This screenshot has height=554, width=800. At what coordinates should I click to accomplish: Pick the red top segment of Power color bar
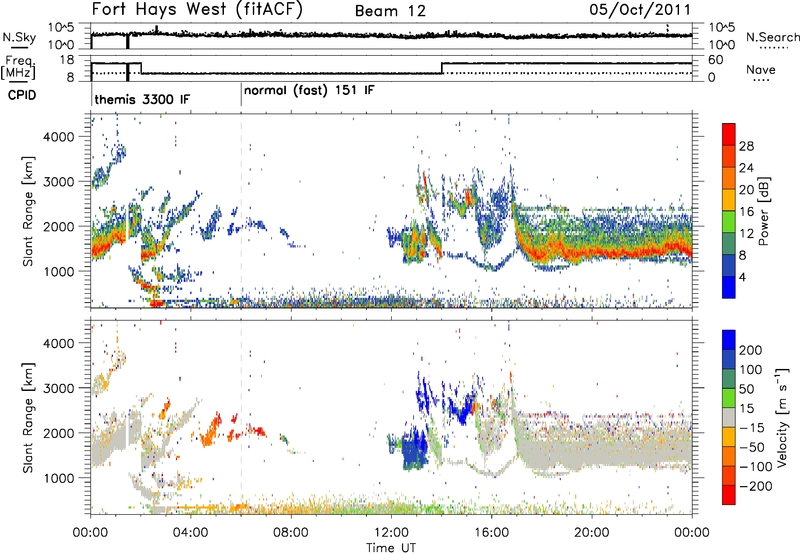(x=729, y=133)
